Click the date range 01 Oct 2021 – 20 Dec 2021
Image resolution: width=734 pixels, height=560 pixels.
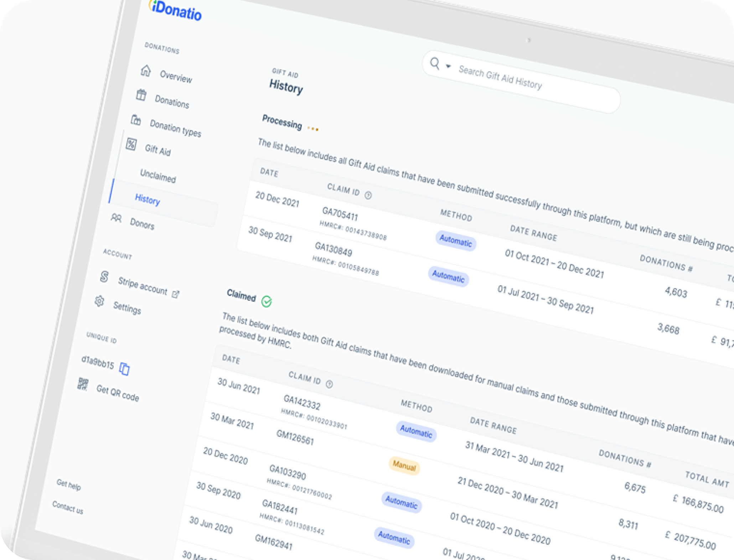pos(554,264)
